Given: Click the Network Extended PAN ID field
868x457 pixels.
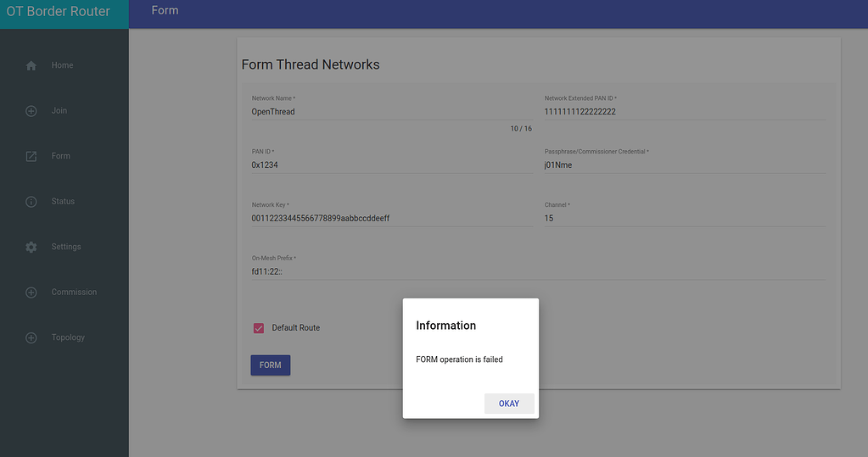Looking at the screenshot, I should [685, 112].
